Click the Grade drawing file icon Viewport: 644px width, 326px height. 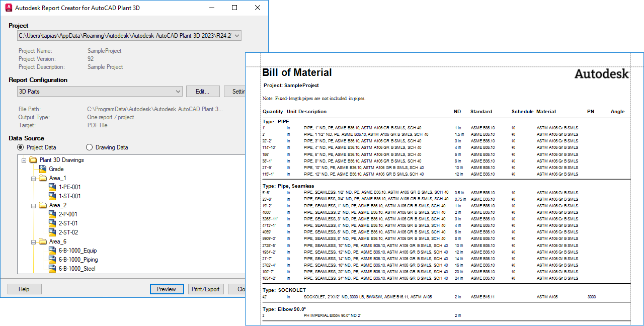pos(43,169)
